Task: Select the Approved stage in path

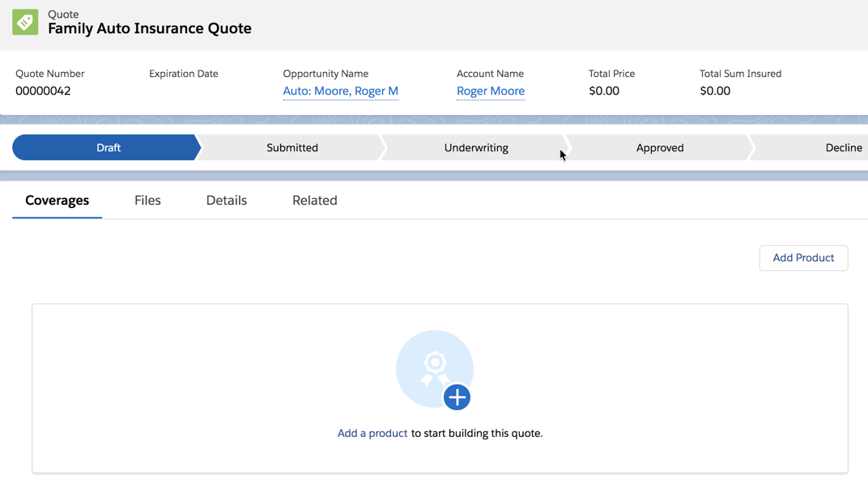Action: (x=660, y=148)
